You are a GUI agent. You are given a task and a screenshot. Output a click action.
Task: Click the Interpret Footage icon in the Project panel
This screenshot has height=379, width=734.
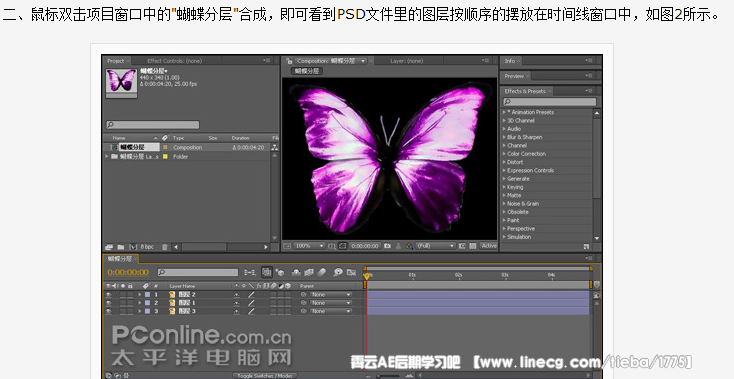coord(109,247)
